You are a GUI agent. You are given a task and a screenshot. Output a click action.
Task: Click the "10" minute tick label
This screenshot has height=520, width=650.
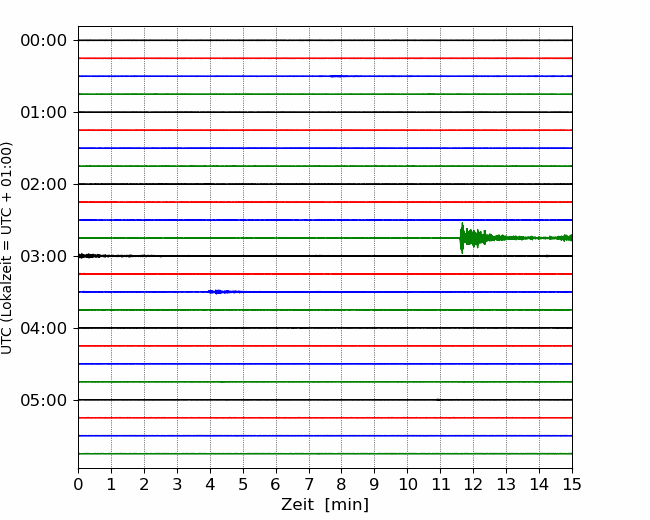coord(407,485)
